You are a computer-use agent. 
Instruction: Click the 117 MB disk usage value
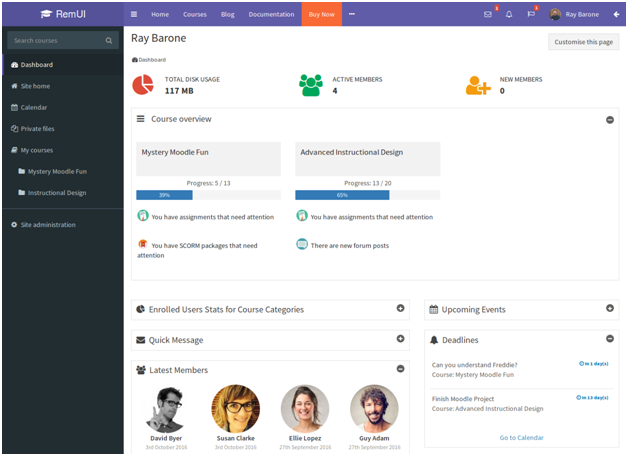click(179, 91)
